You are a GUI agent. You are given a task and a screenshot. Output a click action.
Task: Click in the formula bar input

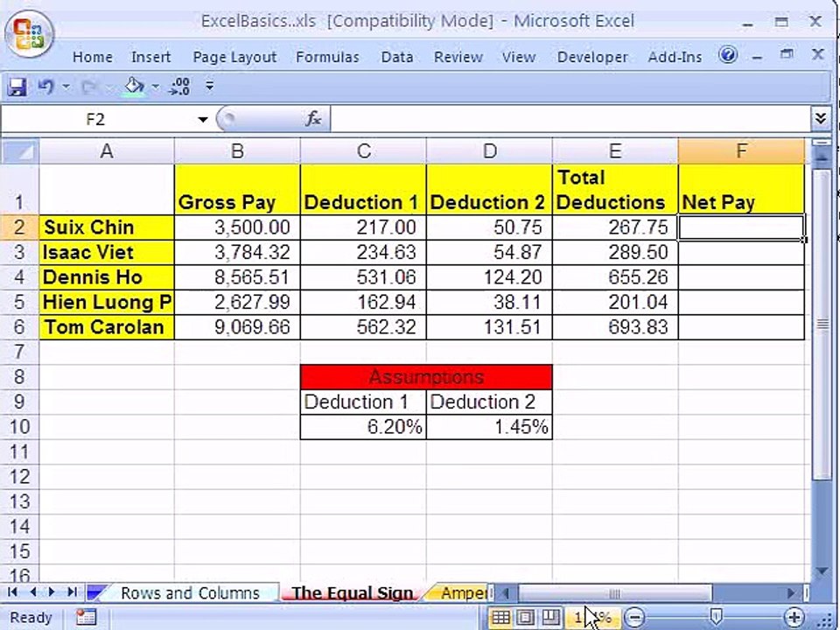click(570, 118)
